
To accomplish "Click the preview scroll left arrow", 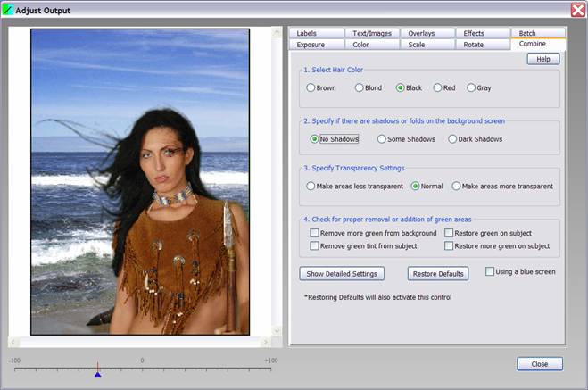I will tap(13, 342).
